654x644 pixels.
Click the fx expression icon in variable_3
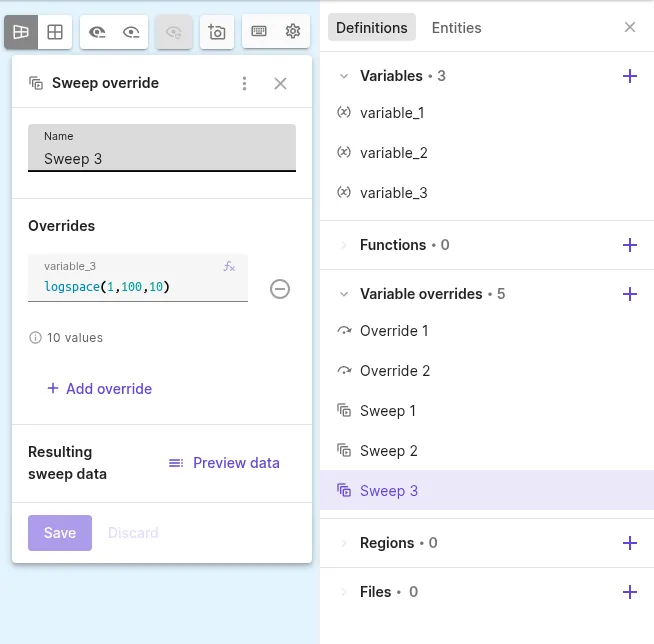coord(229,266)
